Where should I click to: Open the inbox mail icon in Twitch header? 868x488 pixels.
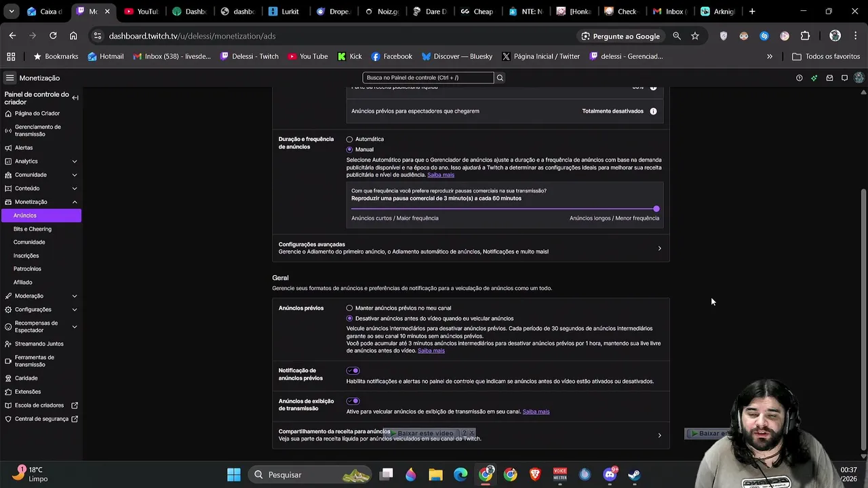tap(829, 78)
